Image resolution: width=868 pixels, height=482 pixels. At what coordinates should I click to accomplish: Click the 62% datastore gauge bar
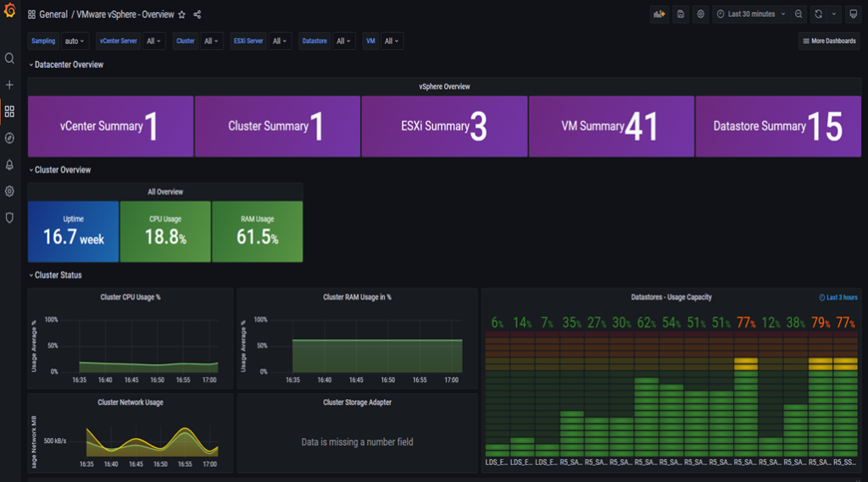[x=646, y=394]
